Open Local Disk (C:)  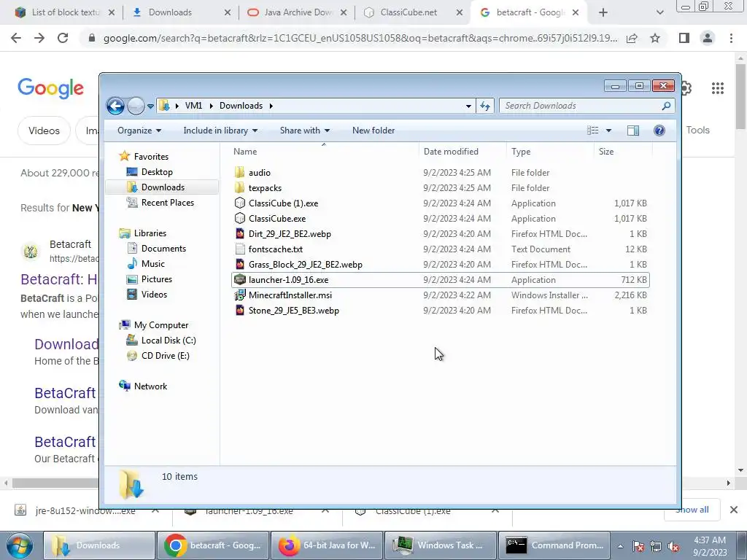tap(169, 341)
